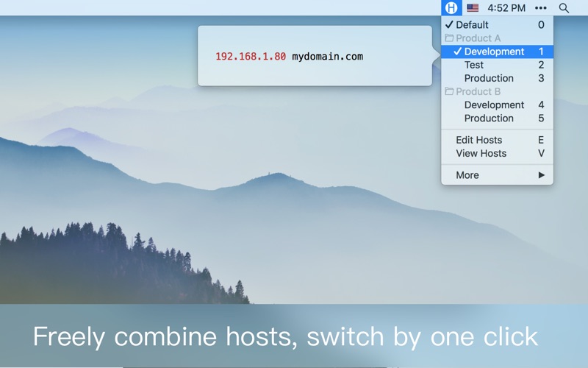The image size is (588, 368).
Task: Click the mydomain.com text in the preview
Action: pos(327,57)
